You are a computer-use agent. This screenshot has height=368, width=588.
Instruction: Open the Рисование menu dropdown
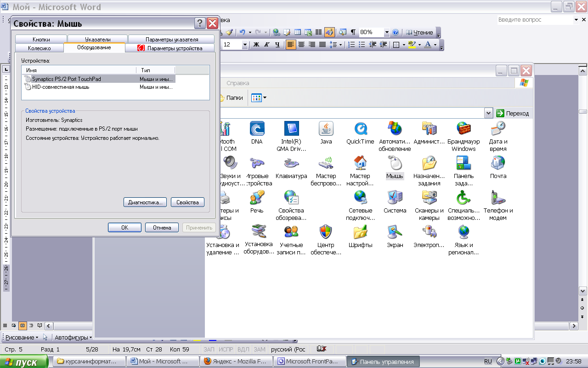22,337
